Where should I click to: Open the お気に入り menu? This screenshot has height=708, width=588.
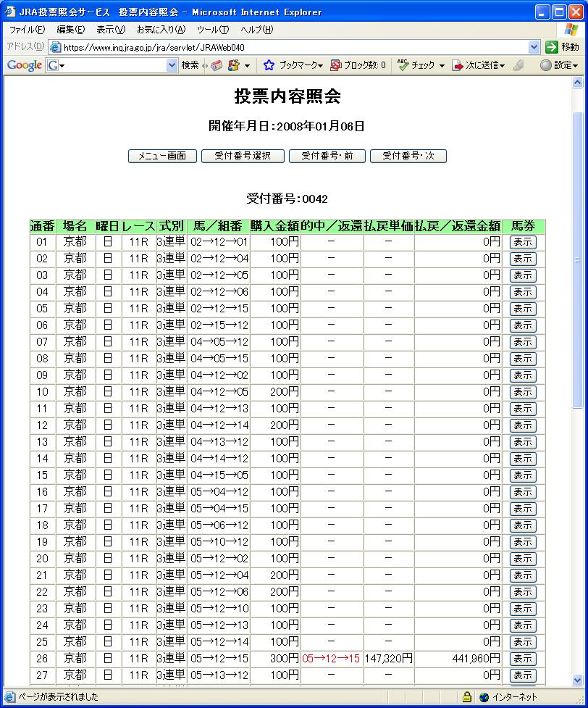pyautogui.click(x=161, y=30)
